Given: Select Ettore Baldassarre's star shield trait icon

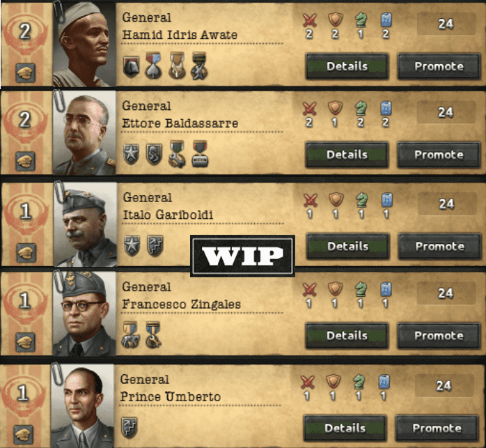Looking at the screenshot, I should click(131, 154).
